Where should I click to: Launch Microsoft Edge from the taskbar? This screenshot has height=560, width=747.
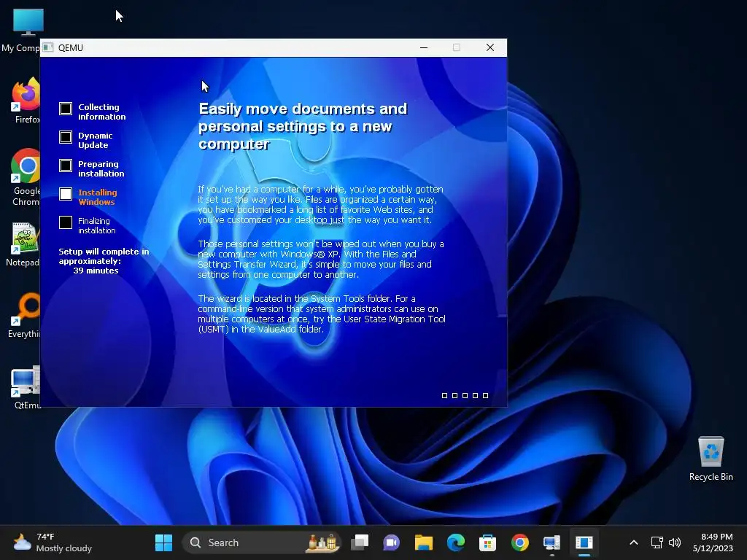point(455,542)
